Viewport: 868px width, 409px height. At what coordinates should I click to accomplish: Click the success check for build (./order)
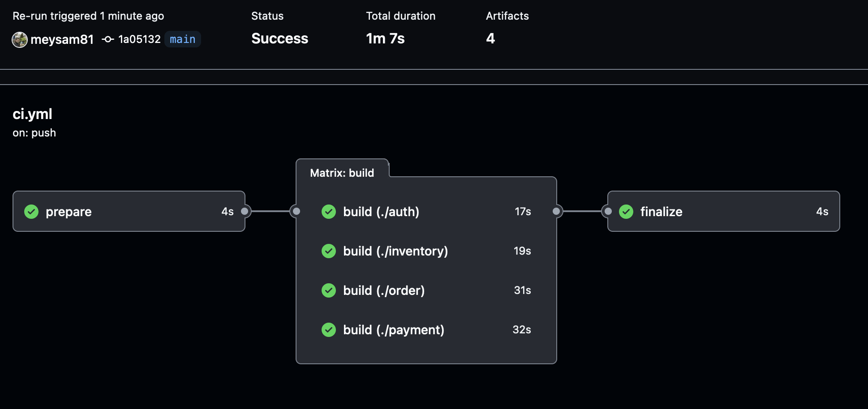[x=329, y=290]
